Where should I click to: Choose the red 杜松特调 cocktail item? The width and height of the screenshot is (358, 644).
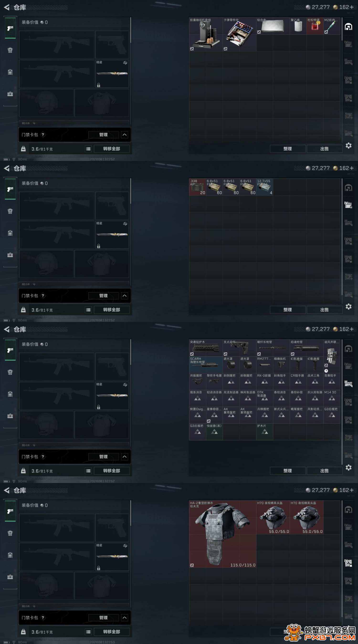315,26
